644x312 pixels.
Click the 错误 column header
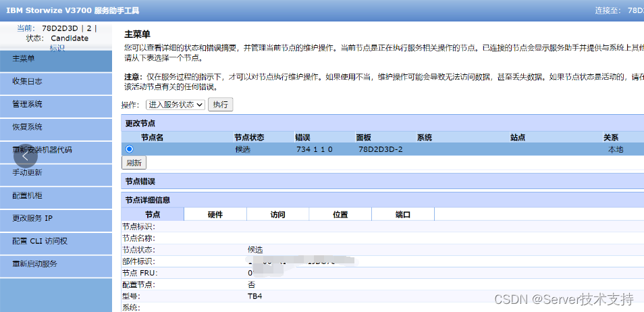point(302,137)
